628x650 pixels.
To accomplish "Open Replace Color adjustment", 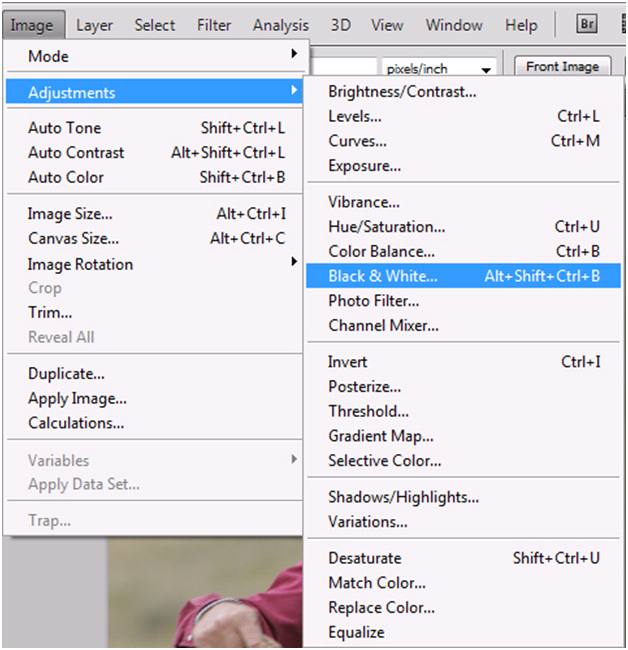I will (463, 607).
